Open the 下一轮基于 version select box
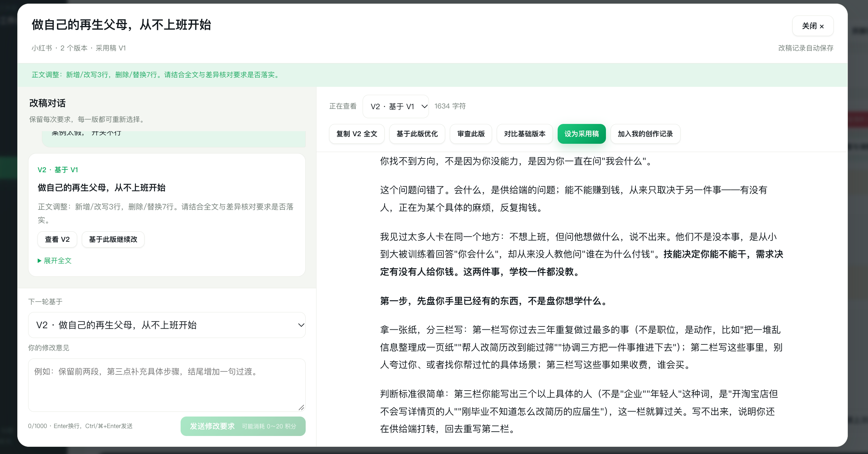Viewport: 868px width, 454px height. pos(167,325)
